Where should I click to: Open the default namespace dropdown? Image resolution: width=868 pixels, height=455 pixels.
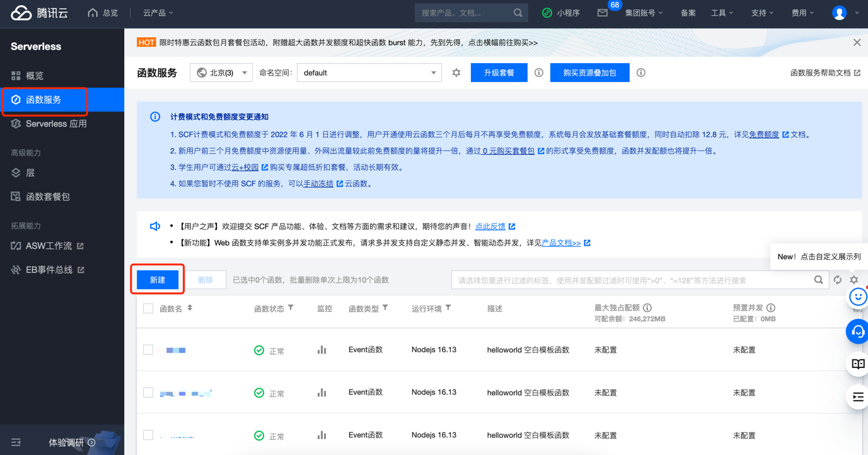click(369, 72)
